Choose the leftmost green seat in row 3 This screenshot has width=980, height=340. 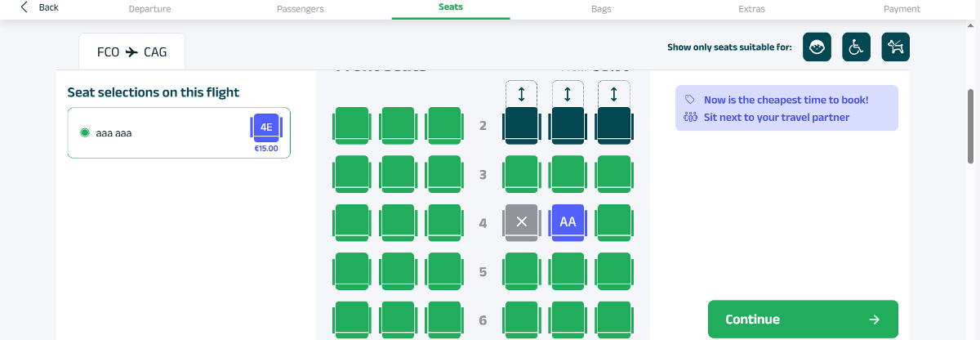(352, 174)
